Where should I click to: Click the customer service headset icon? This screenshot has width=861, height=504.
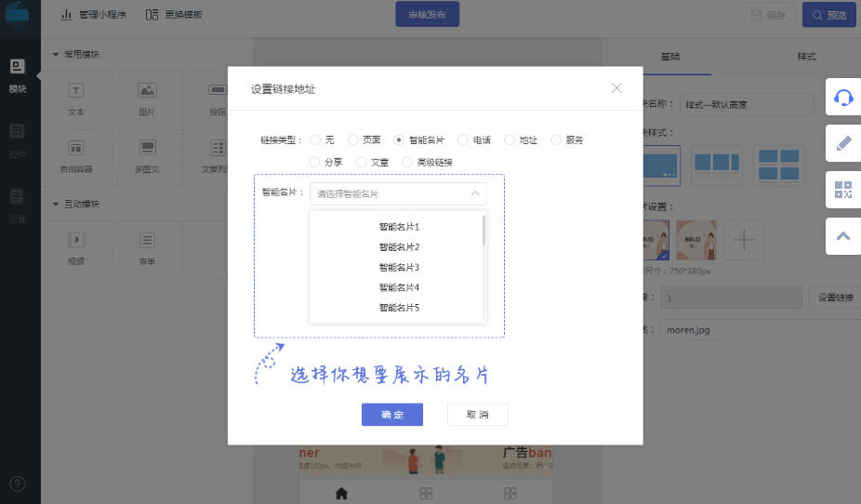tap(843, 98)
